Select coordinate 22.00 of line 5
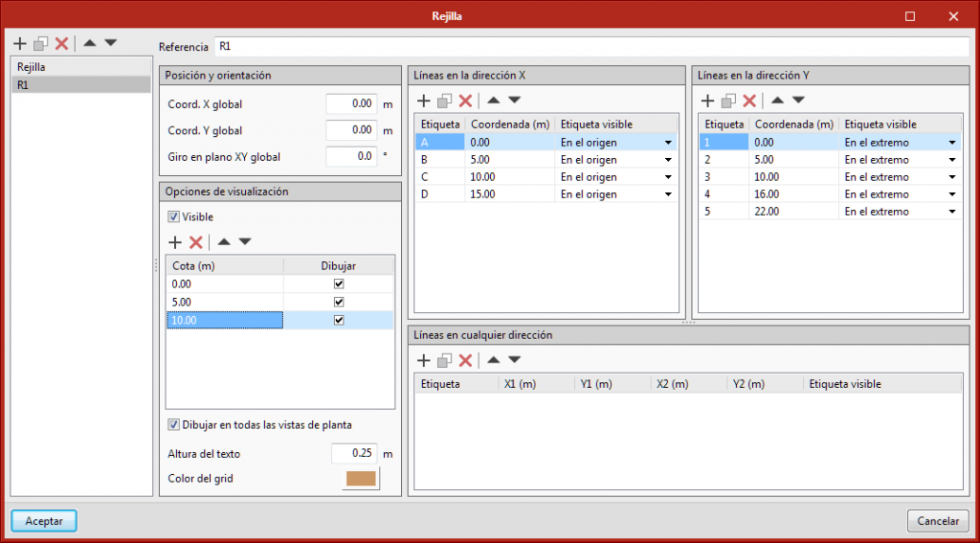980x543 pixels. (x=793, y=212)
